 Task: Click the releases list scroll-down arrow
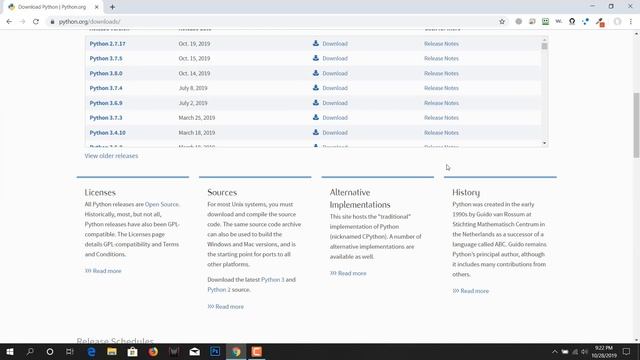click(544, 143)
